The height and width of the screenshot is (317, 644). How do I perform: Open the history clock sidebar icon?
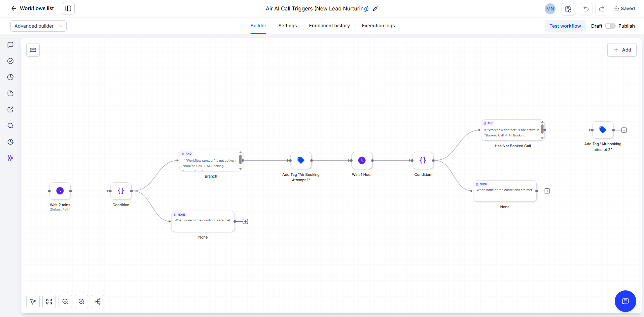10,142
